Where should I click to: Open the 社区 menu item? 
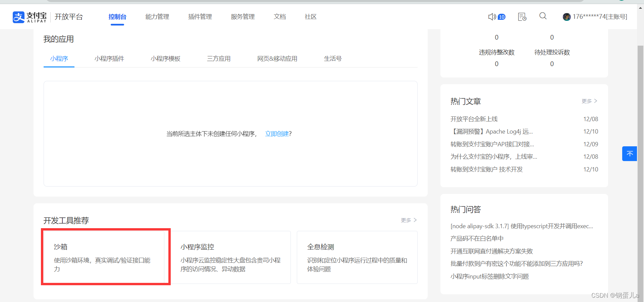pyautogui.click(x=311, y=17)
